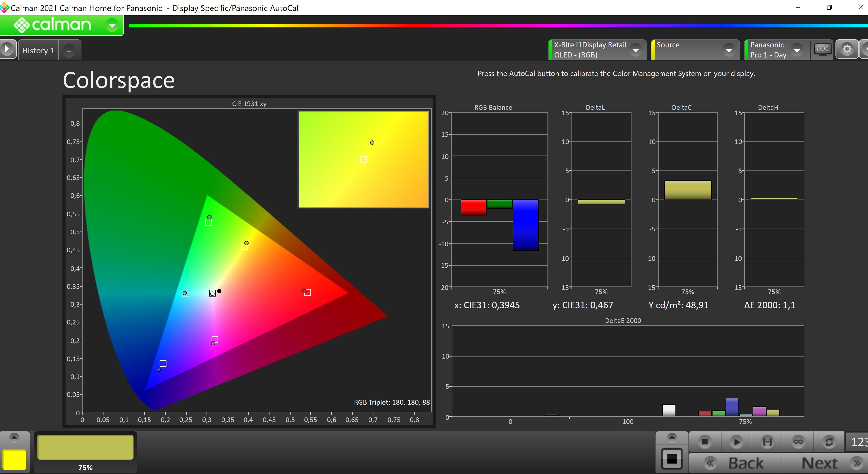Open the Calman main menu dropdown arrow

coord(112,25)
